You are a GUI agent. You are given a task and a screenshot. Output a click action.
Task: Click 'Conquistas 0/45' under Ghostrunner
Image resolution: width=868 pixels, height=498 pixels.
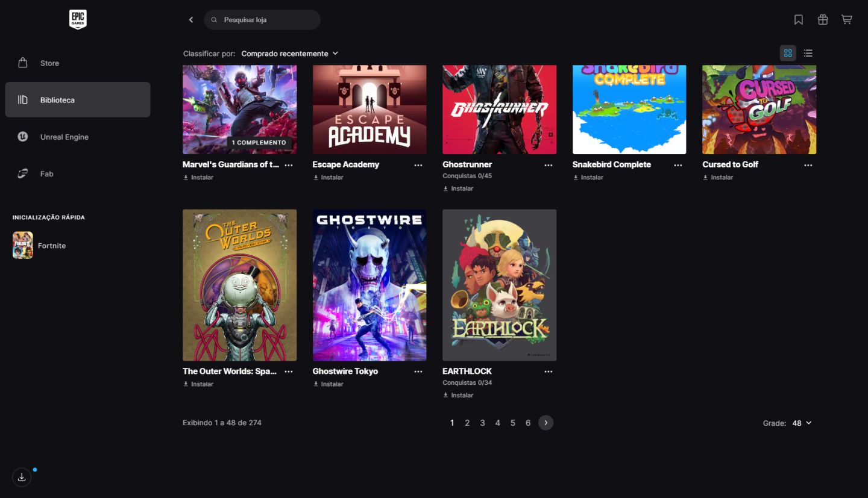(467, 176)
